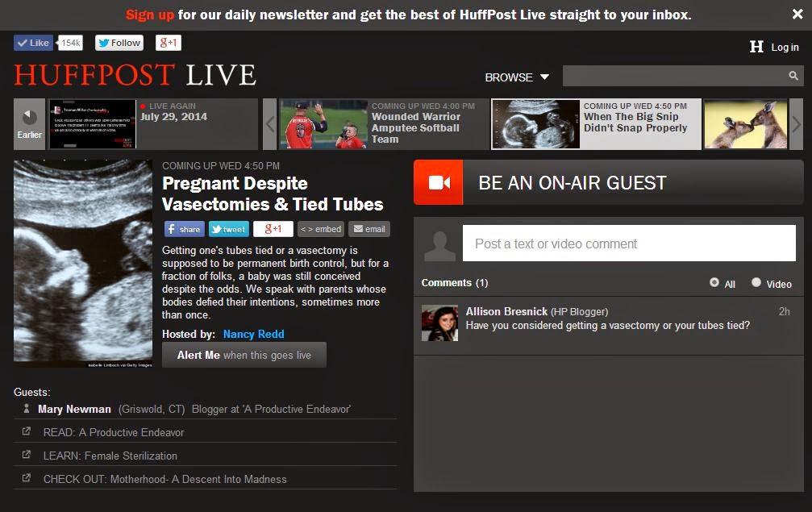The width and height of the screenshot is (812, 512).
Task: Open the embed icon for the segment
Action: (320, 229)
